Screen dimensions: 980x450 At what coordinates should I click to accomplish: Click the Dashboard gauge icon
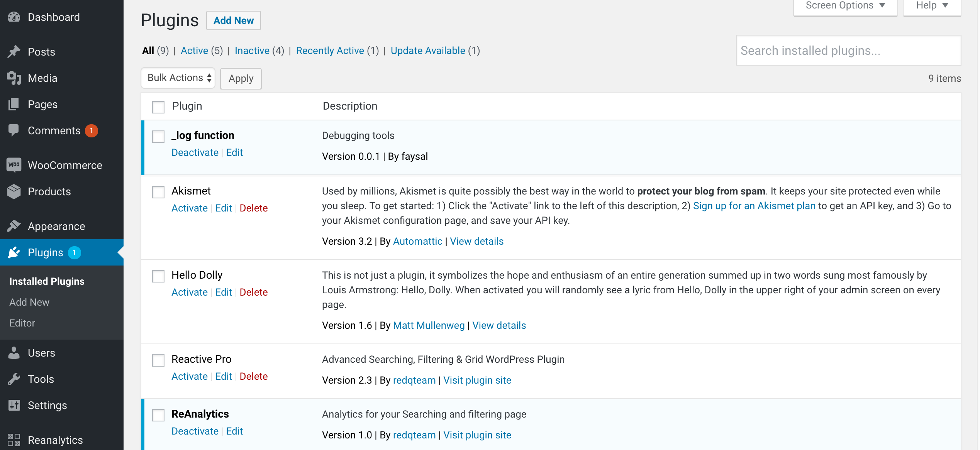(x=14, y=17)
